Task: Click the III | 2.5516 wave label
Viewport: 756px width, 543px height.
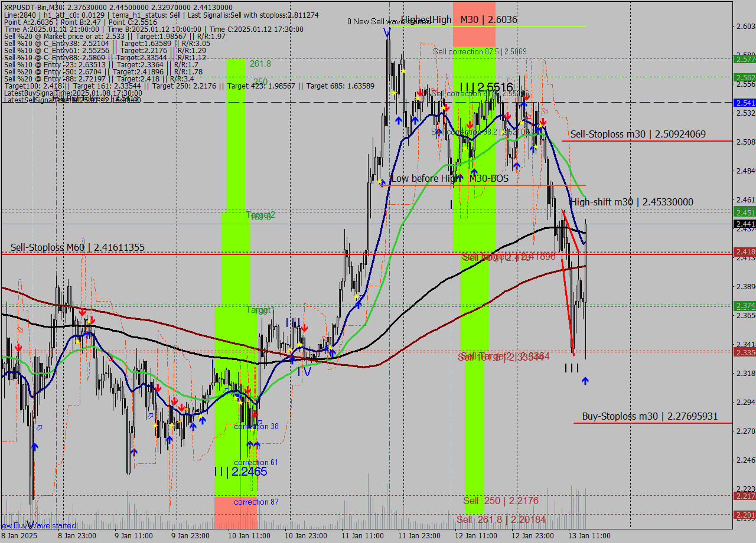Action: (486, 87)
